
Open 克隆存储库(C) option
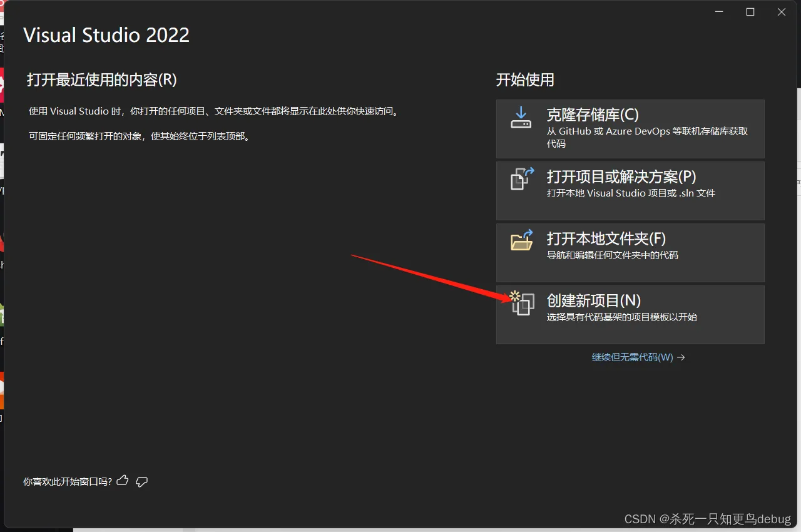(x=630, y=128)
